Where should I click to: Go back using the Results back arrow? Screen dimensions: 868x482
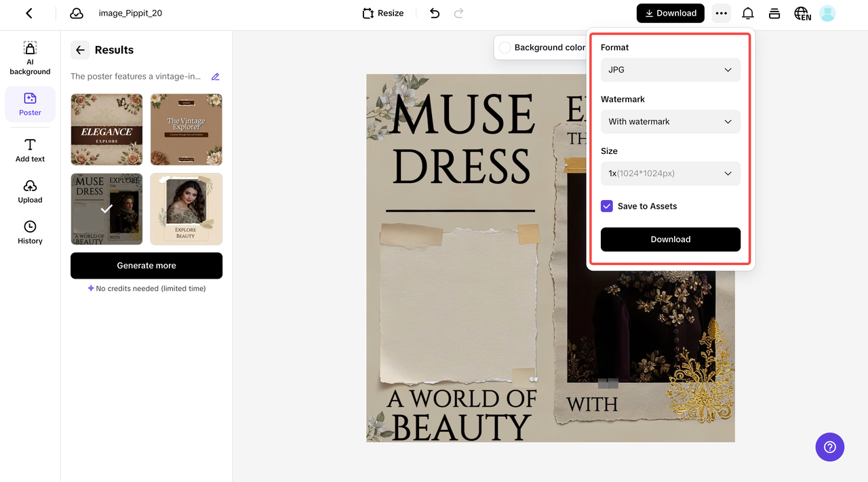(80, 49)
